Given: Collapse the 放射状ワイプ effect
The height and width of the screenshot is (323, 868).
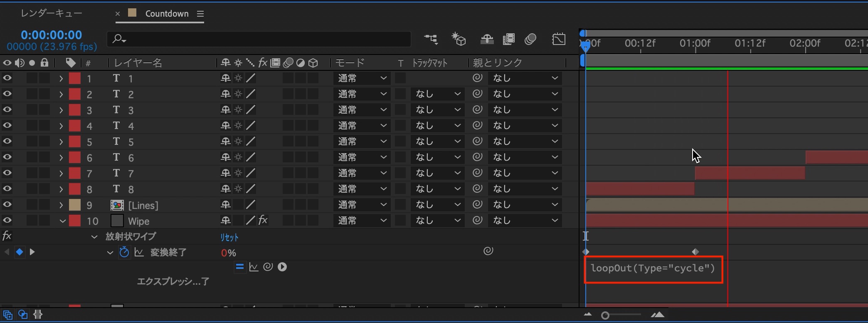Looking at the screenshot, I should [94, 237].
